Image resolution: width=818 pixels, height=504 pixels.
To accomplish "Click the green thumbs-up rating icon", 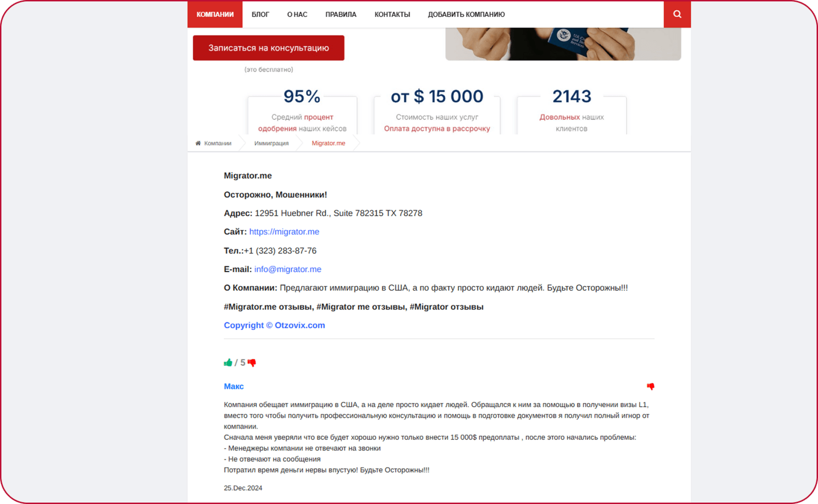I will (228, 362).
